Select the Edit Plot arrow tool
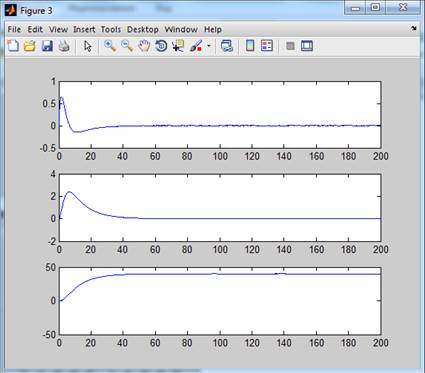 coord(88,46)
